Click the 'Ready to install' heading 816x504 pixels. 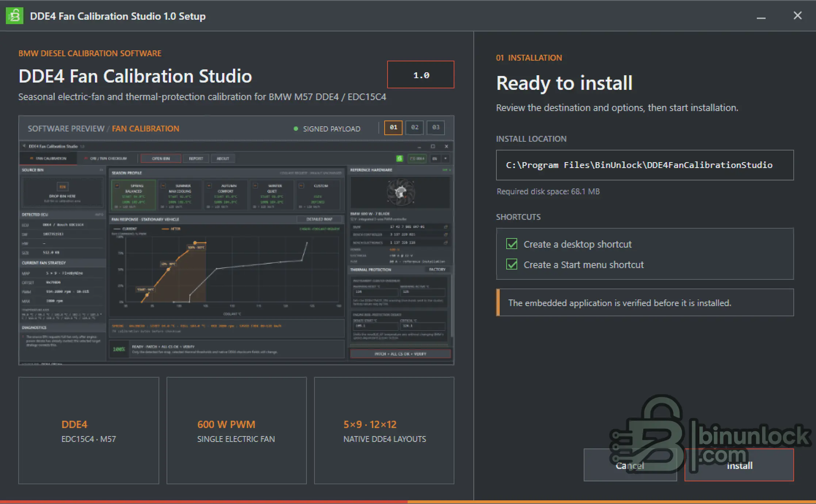coord(564,83)
